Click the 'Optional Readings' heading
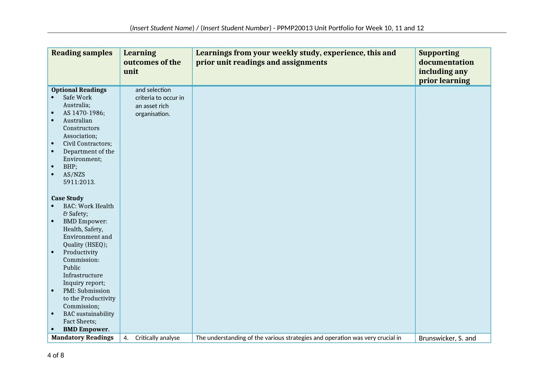The height and width of the screenshot is (392, 554). click(79, 90)
